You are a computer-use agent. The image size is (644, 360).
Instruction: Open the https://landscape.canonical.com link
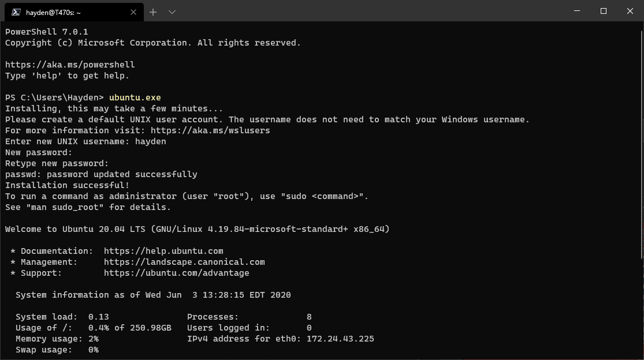pyautogui.click(x=184, y=262)
